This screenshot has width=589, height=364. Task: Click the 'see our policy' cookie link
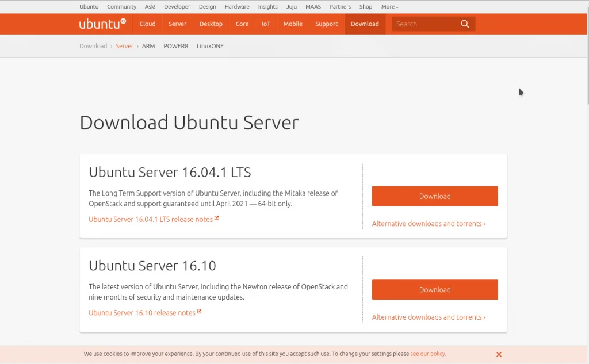[427, 354]
